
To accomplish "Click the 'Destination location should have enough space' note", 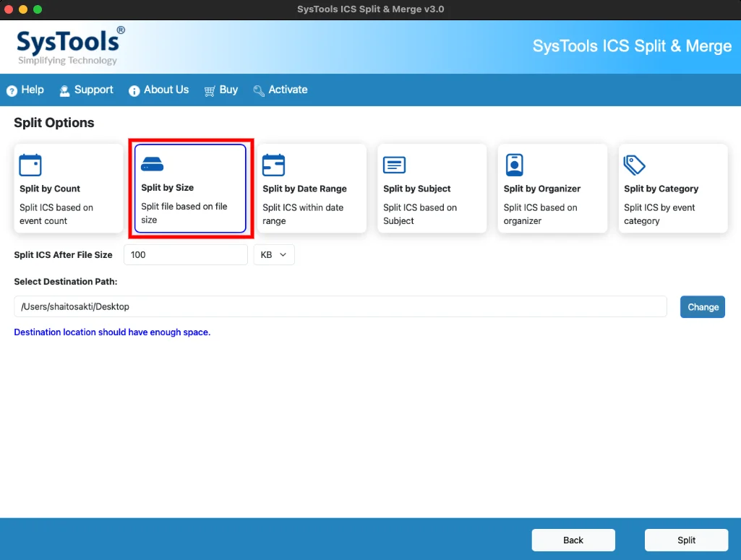I will [x=113, y=332].
